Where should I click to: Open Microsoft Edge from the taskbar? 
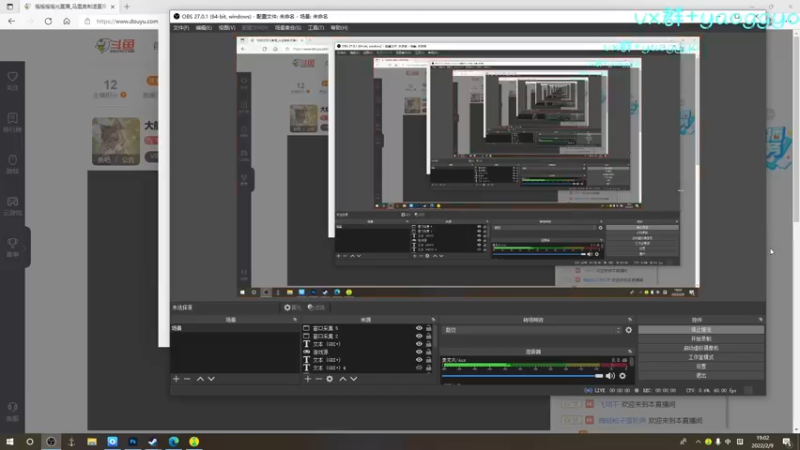[173, 442]
